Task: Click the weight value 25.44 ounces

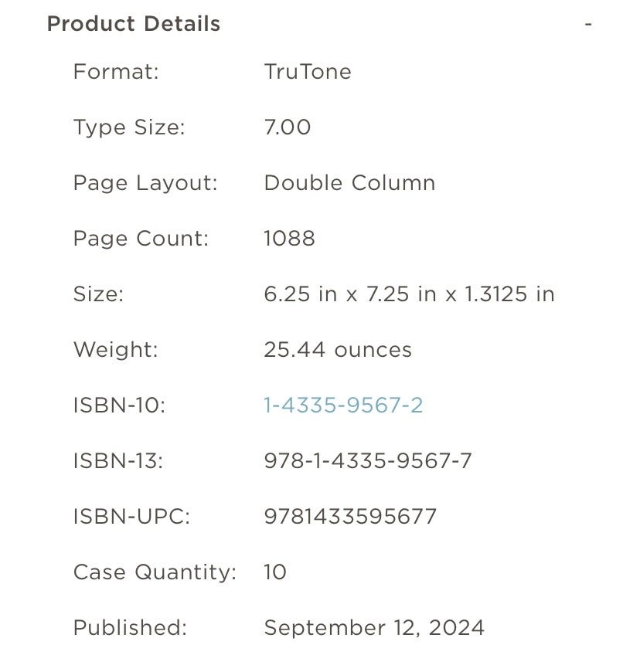Action: point(338,350)
